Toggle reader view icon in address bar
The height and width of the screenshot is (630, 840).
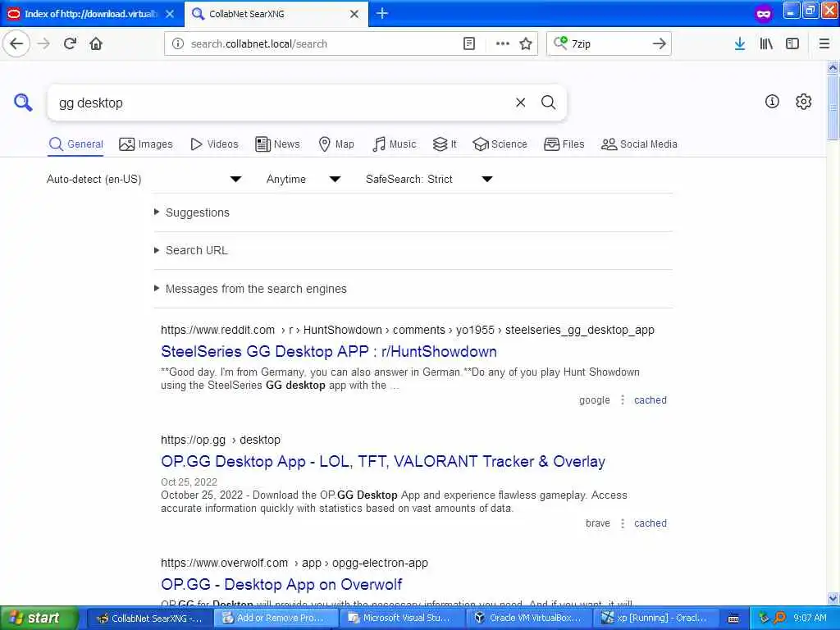468,44
